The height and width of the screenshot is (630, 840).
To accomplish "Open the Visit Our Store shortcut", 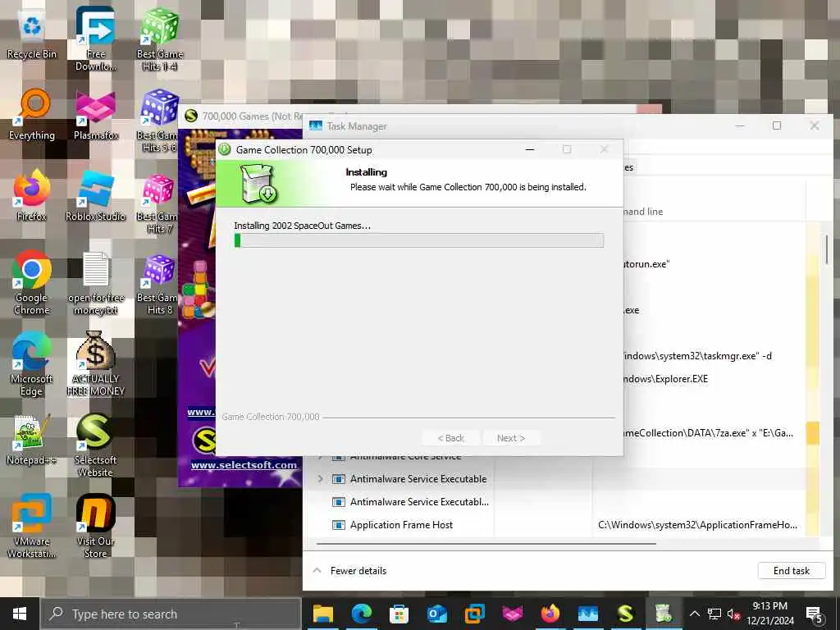I will pos(95,527).
